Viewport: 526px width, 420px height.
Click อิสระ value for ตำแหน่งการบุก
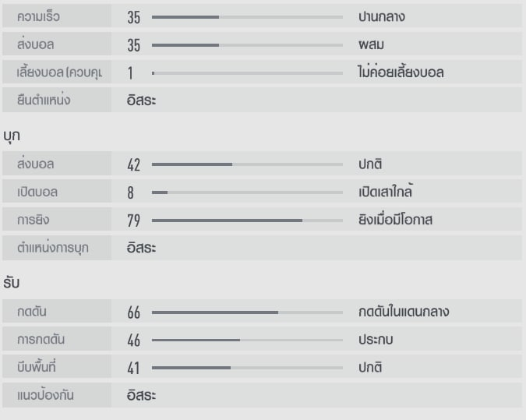[142, 248]
